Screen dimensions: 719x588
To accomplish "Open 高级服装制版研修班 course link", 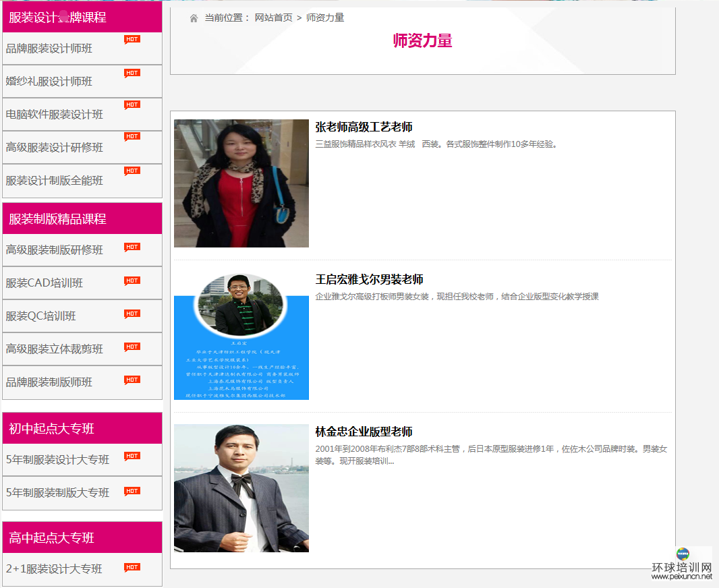I will coord(54,250).
